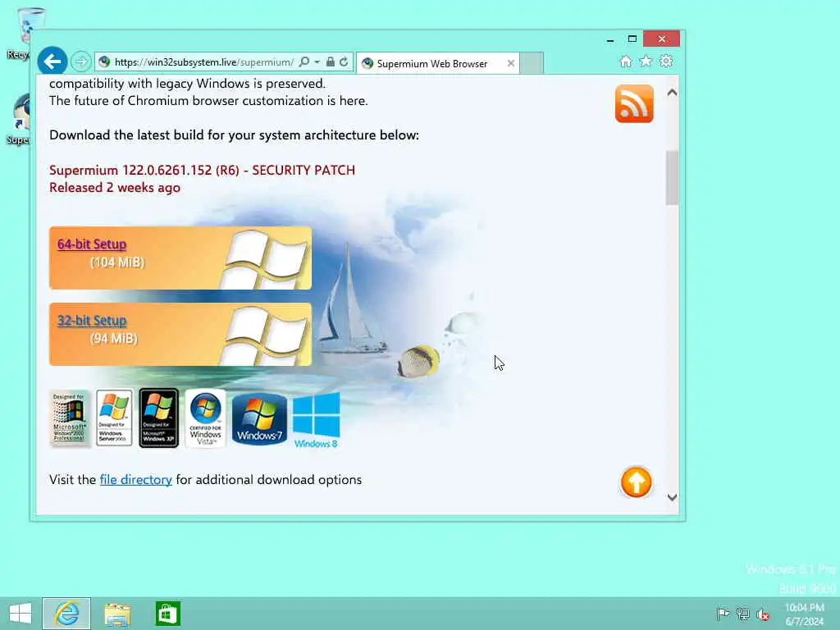Click the Windows Vista badge
840x630 pixels.
click(x=205, y=418)
